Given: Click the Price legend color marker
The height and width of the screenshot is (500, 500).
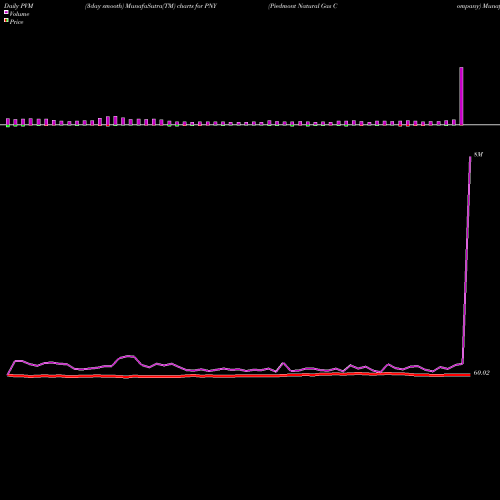Looking at the screenshot, I should 6,20.
